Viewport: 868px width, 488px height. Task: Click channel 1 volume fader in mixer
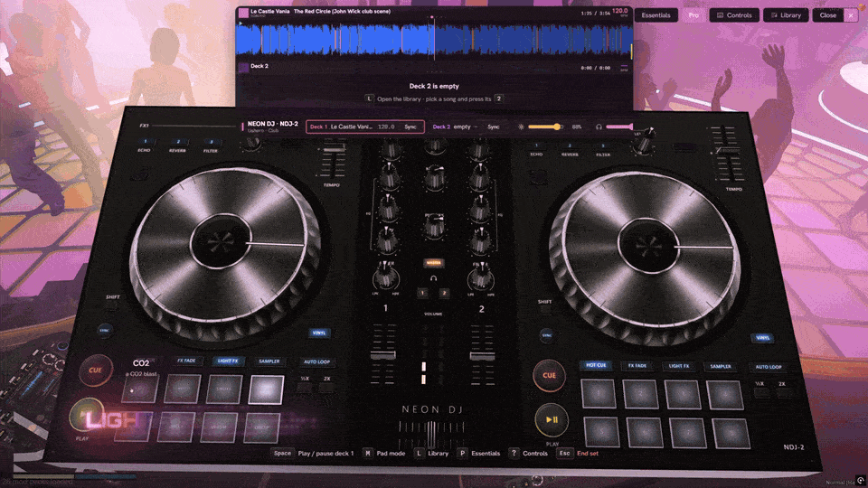coord(383,353)
